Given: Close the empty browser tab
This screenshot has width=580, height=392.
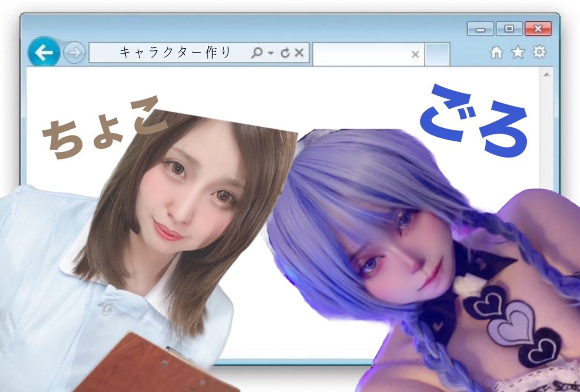Looking at the screenshot, I should (x=415, y=55).
